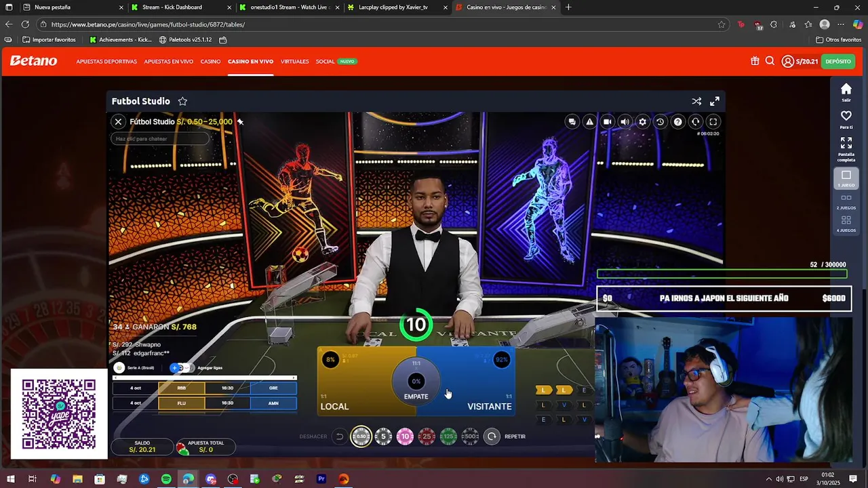Click the REPETIR repeat bet button

click(x=492, y=436)
